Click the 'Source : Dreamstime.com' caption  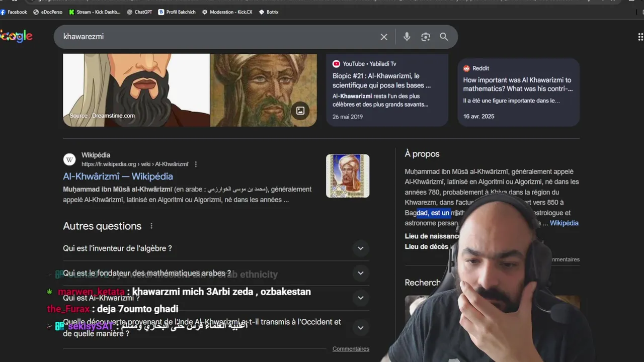pos(102,116)
